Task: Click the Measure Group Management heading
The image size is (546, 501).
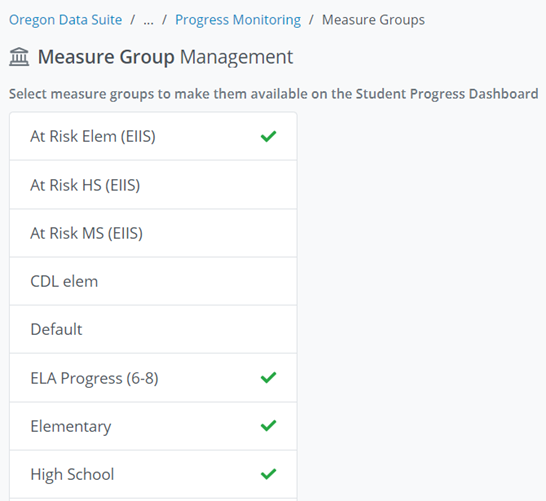Action: 165,57
